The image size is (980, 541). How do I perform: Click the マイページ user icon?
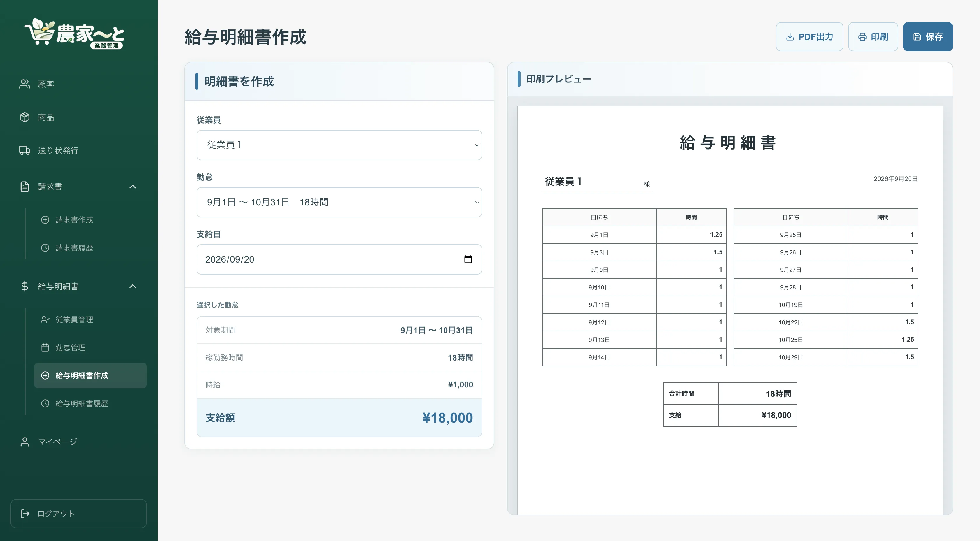25,442
